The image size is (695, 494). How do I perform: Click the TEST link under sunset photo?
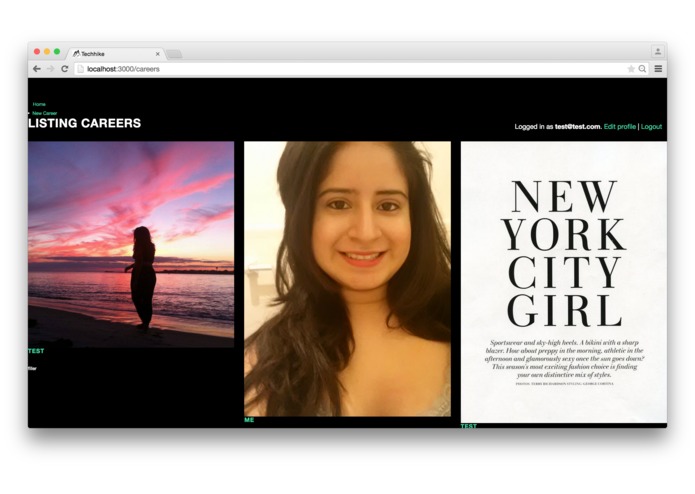click(x=36, y=351)
